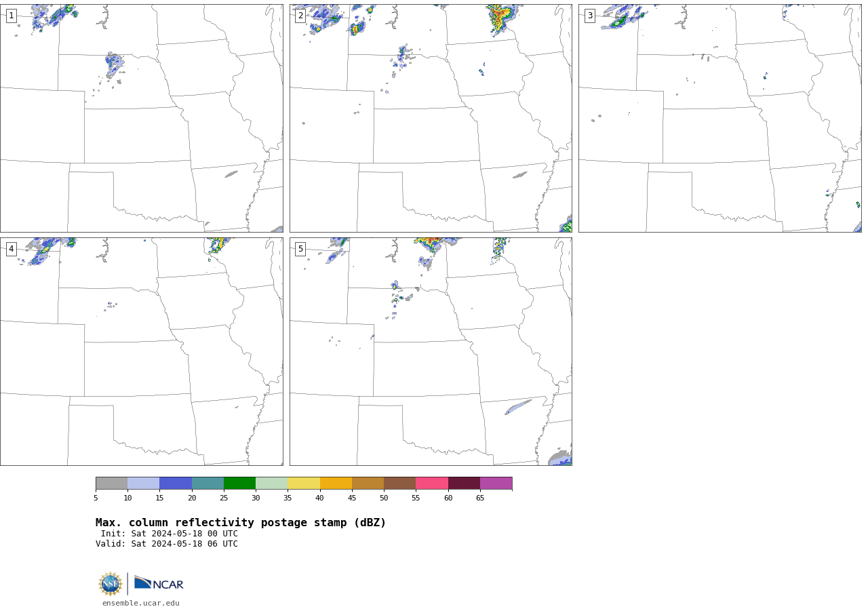Open ensemble member 1 reflectivity map
Screen dimensions: 868x611
point(142,119)
